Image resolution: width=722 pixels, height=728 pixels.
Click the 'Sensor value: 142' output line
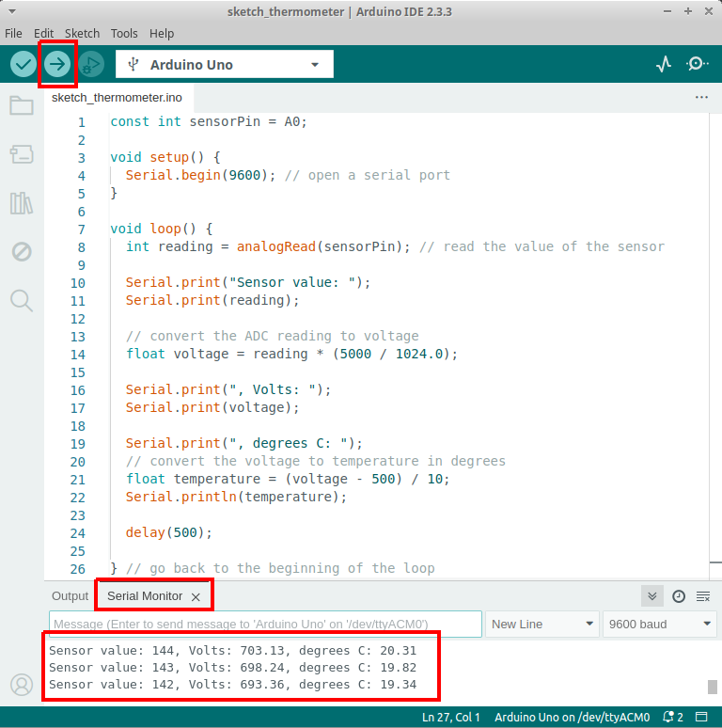233,685
